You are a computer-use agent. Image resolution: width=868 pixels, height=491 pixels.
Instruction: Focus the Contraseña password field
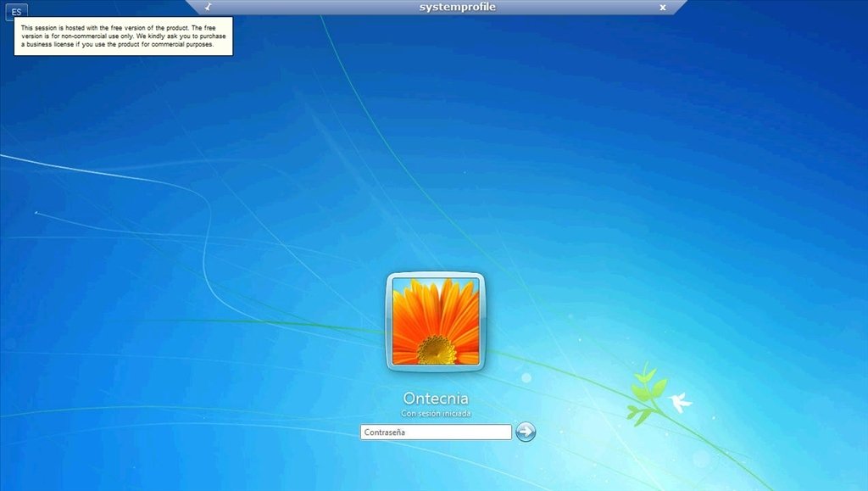436,432
